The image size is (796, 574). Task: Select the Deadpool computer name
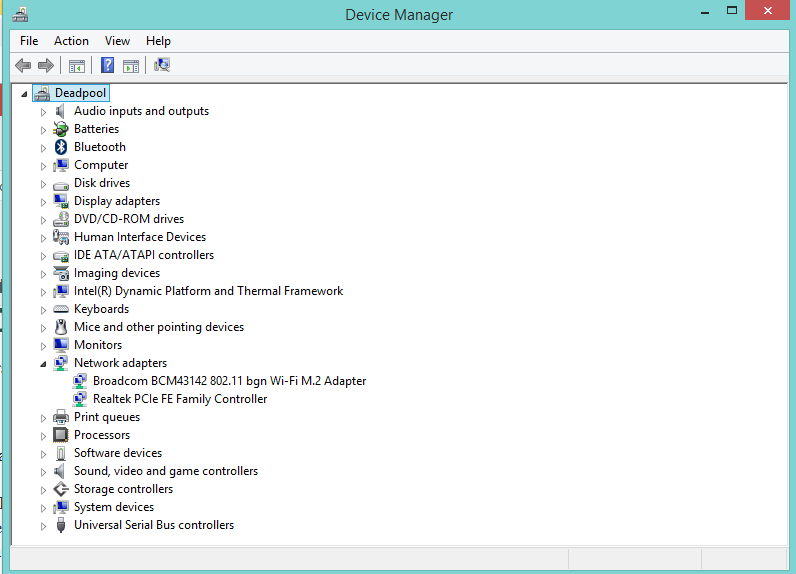coord(80,93)
